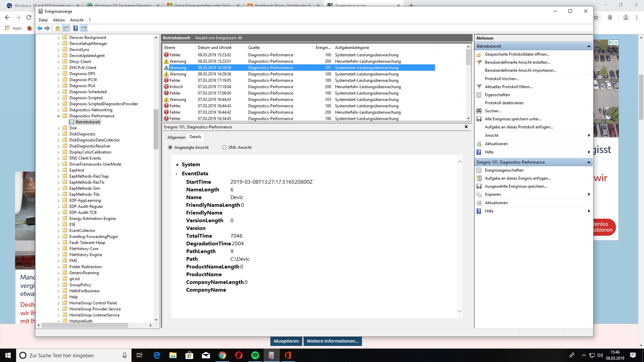
Task: Click the Betriebsbereit log icon in the tree
Action: (71, 122)
